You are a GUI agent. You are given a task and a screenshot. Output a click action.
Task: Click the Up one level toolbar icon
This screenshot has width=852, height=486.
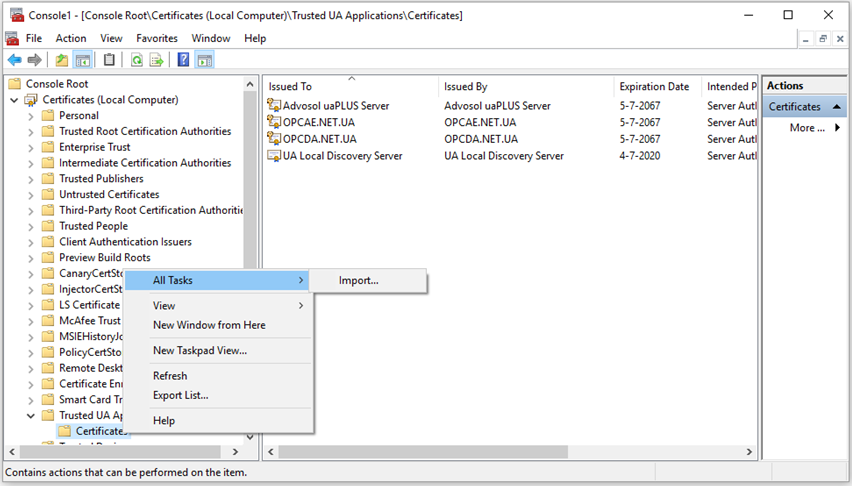(x=62, y=60)
